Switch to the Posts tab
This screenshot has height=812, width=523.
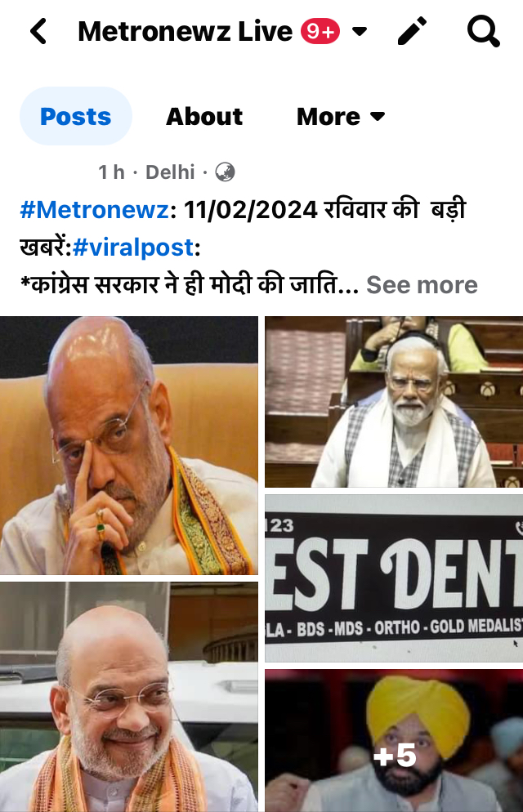76,116
